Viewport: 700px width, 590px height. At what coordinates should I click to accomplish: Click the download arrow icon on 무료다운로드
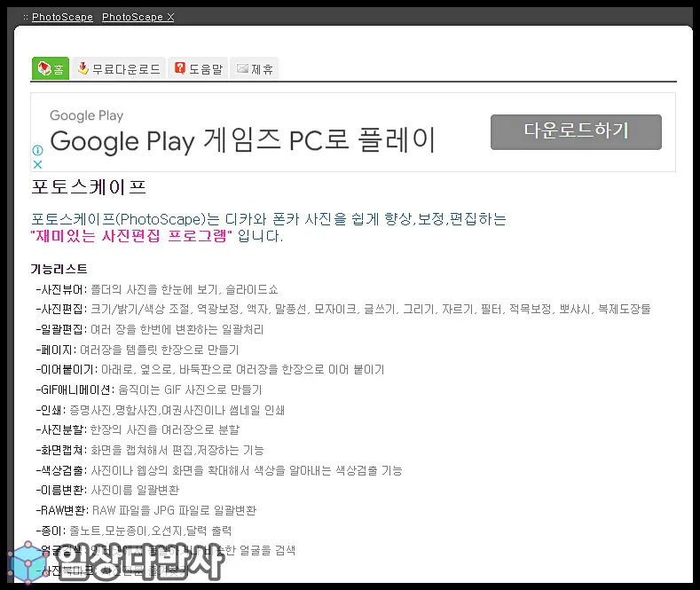point(83,67)
